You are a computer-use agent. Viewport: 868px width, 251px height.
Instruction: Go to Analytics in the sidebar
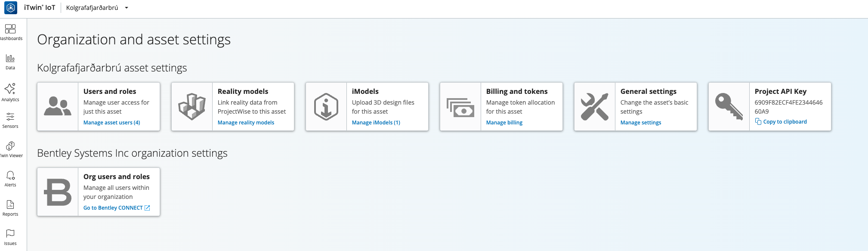tap(10, 89)
